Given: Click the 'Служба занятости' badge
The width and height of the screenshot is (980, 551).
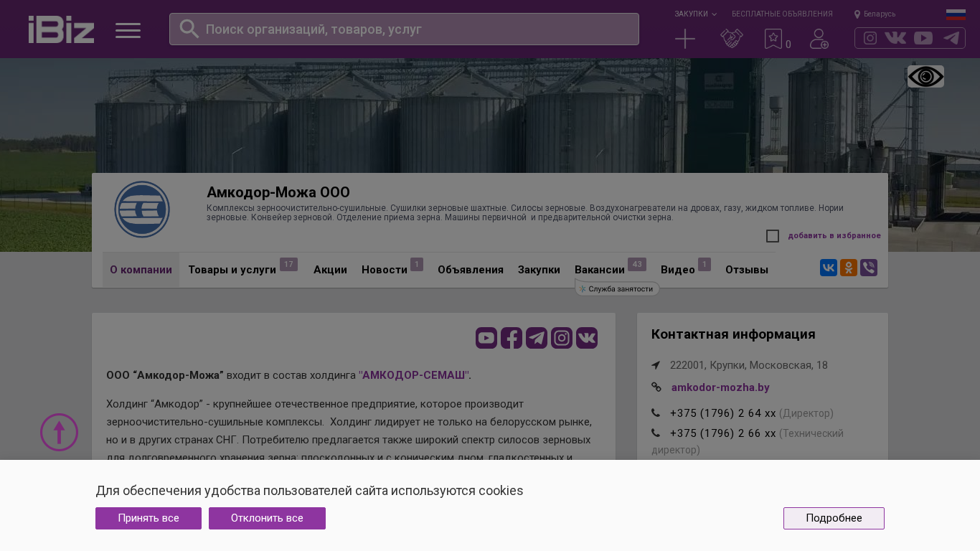Looking at the screenshot, I should pos(617,288).
